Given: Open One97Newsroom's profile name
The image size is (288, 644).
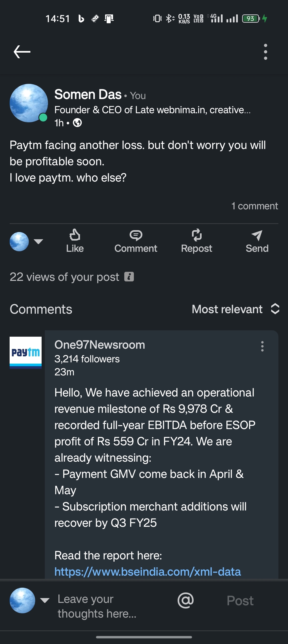Looking at the screenshot, I should coord(100,345).
